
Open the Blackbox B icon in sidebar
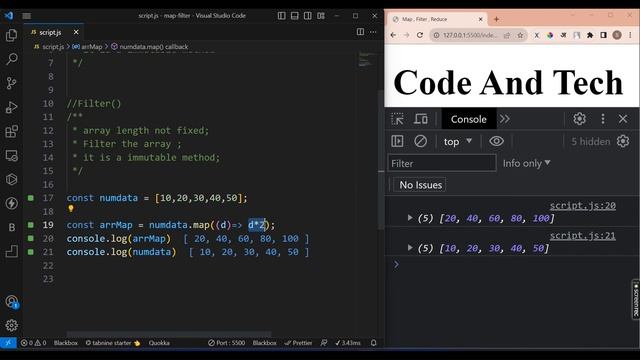click(11, 227)
